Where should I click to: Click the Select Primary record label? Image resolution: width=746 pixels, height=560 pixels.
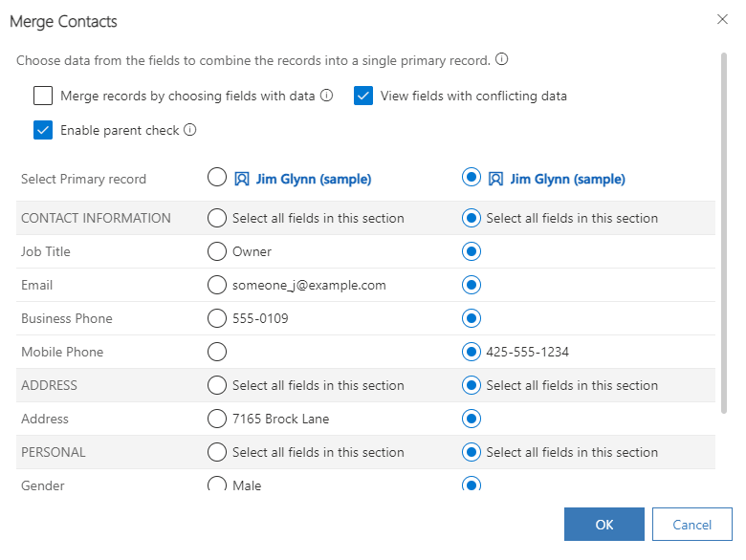point(83,180)
